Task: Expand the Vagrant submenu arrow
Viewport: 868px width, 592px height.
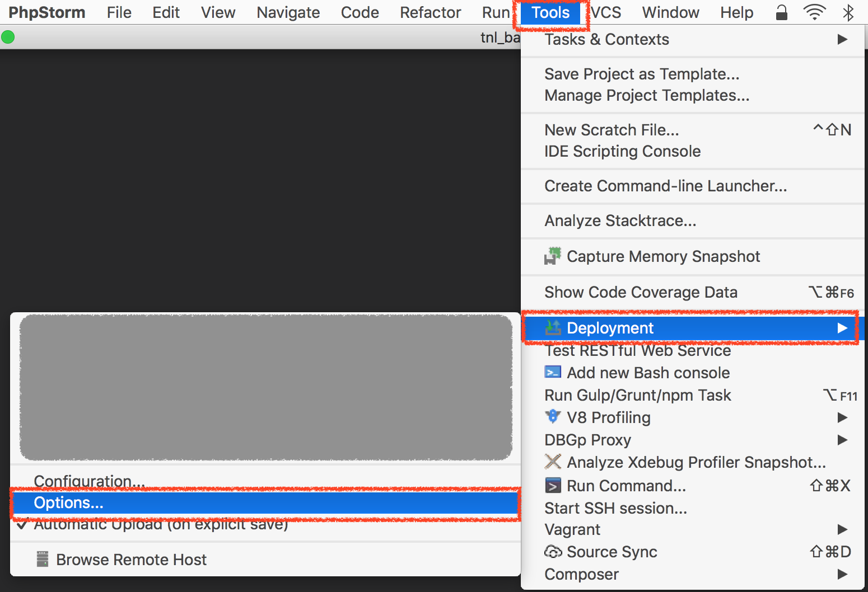Action: [842, 529]
